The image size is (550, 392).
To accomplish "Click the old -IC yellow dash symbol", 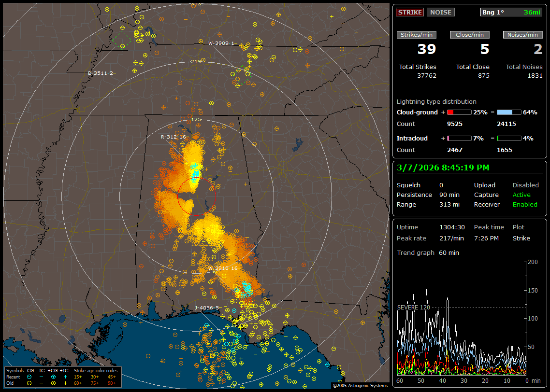I will click(42, 383).
